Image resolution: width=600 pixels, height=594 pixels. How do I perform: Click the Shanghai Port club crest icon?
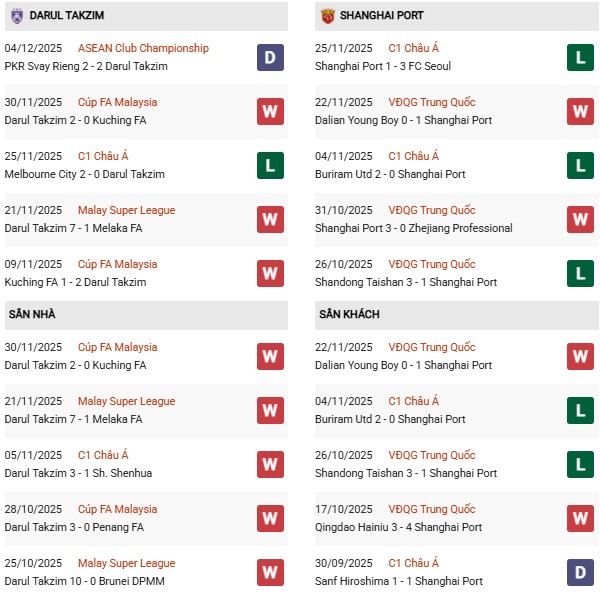click(x=326, y=15)
